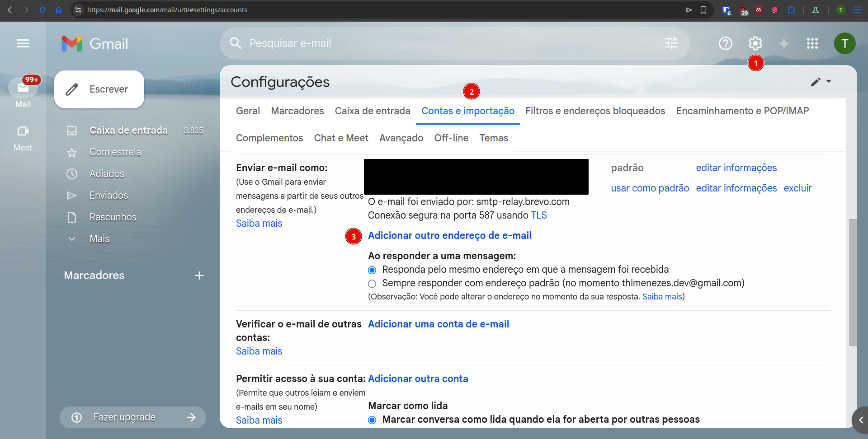Reload the page in browser
The width and height of the screenshot is (868, 439).
coord(42,10)
